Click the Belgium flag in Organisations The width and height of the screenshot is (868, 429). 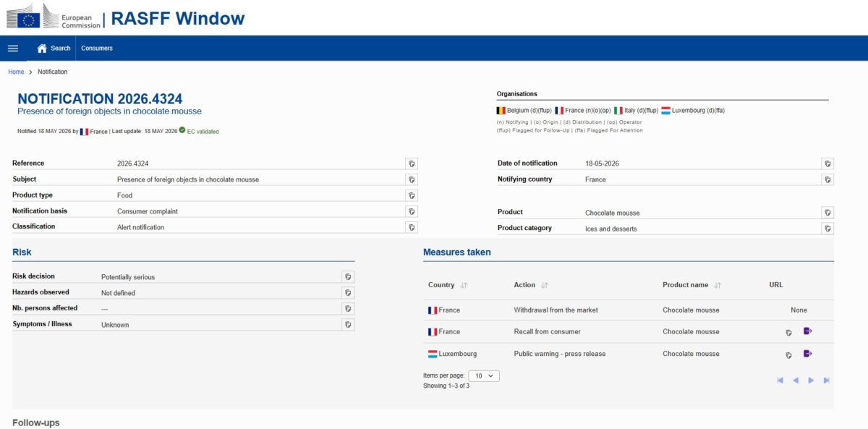501,111
